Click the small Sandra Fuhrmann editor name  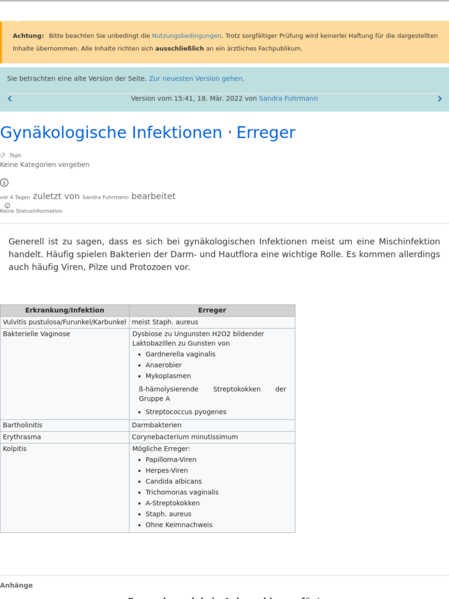click(105, 197)
